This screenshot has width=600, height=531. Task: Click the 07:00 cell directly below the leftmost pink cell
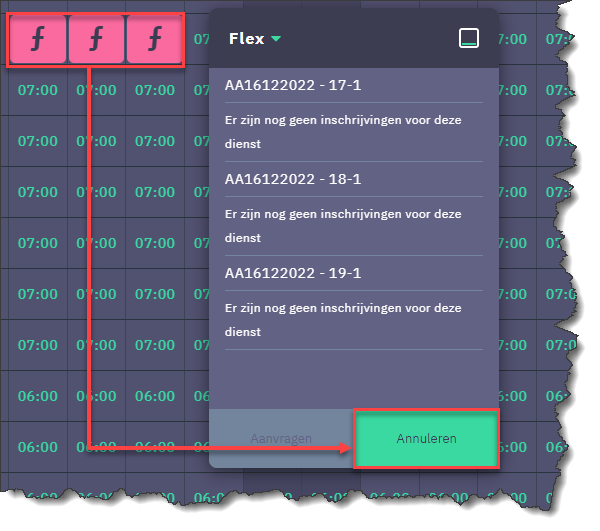point(38,90)
